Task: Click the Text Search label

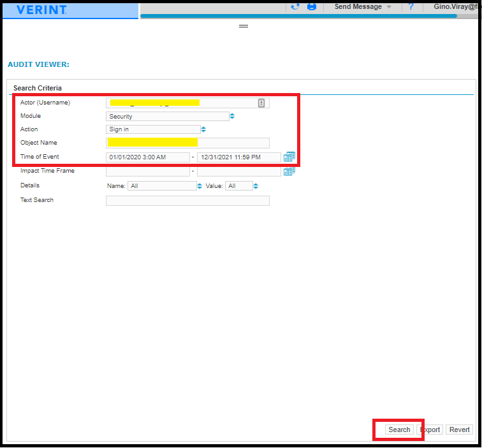Action: click(x=37, y=200)
